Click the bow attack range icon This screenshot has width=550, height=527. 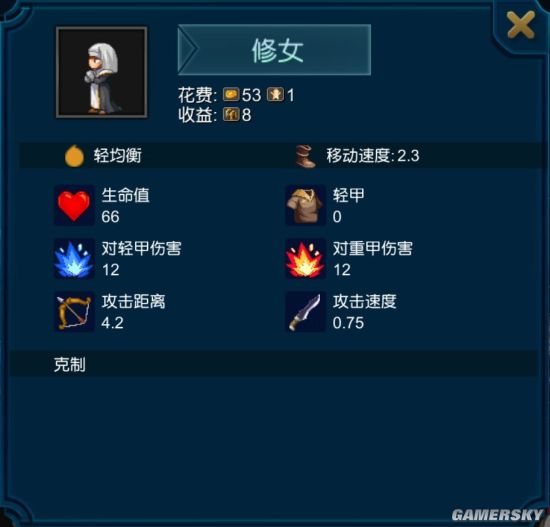(x=74, y=312)
